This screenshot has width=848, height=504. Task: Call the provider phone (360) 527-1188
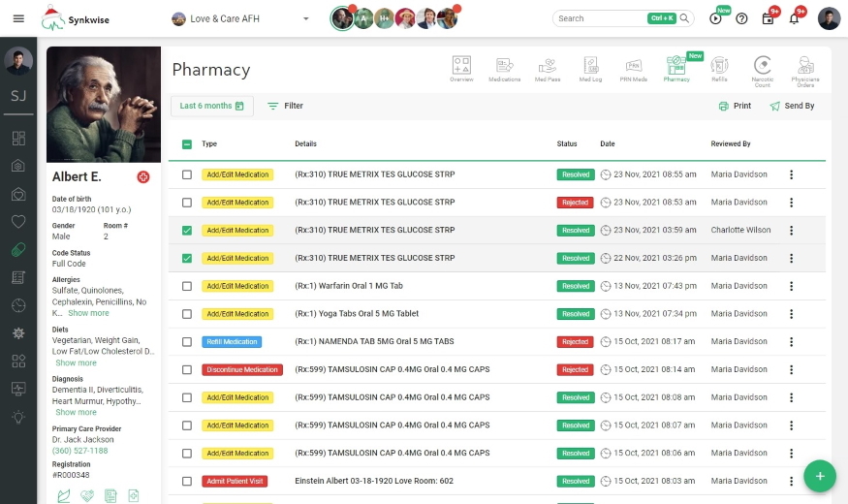click(x=79, y=451)
